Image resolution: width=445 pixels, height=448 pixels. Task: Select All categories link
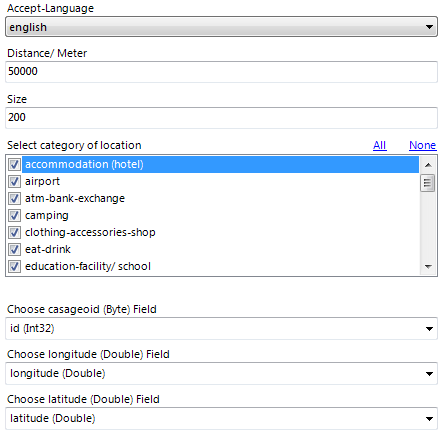tap(379, 145)
